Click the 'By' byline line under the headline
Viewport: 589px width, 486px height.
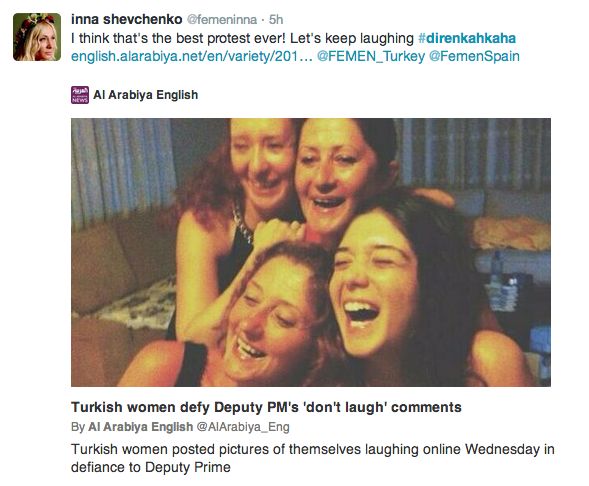tap(180, 427)
